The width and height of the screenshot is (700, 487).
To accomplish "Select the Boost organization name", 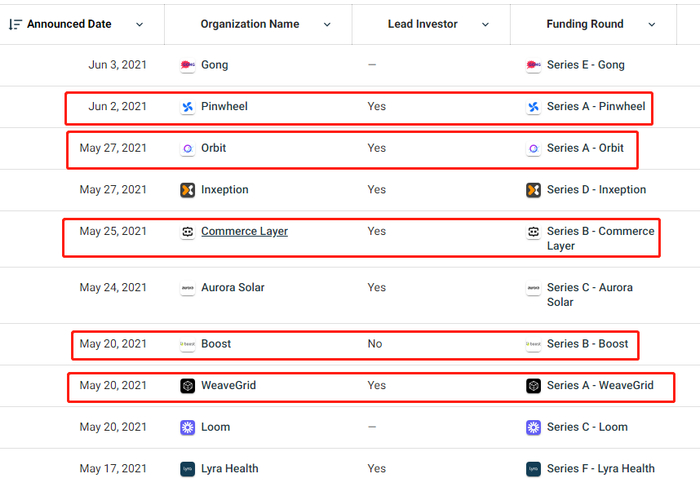I will pos(216,344).
